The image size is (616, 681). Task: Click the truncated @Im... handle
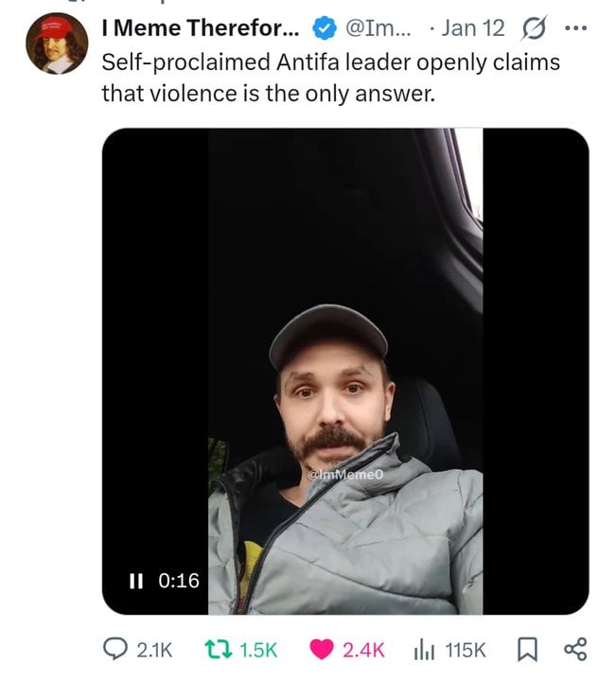pyautogui.click(x=374, y=28)
